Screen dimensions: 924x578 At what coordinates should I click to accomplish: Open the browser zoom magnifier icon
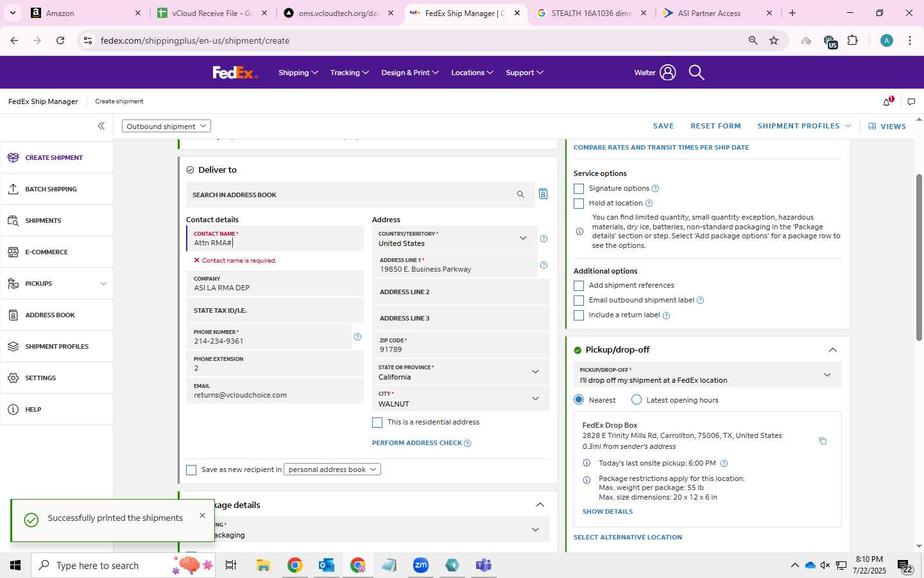(x=753, y=40)
